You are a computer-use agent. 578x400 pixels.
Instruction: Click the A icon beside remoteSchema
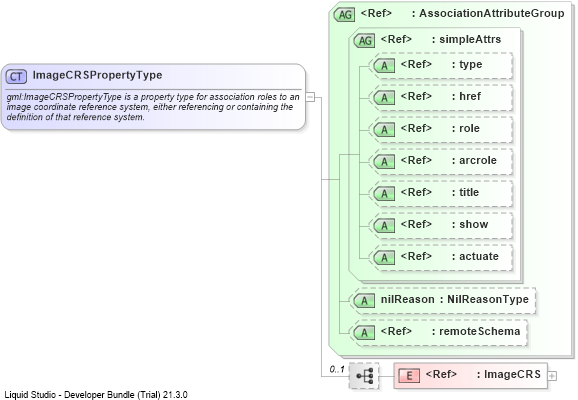364,333
